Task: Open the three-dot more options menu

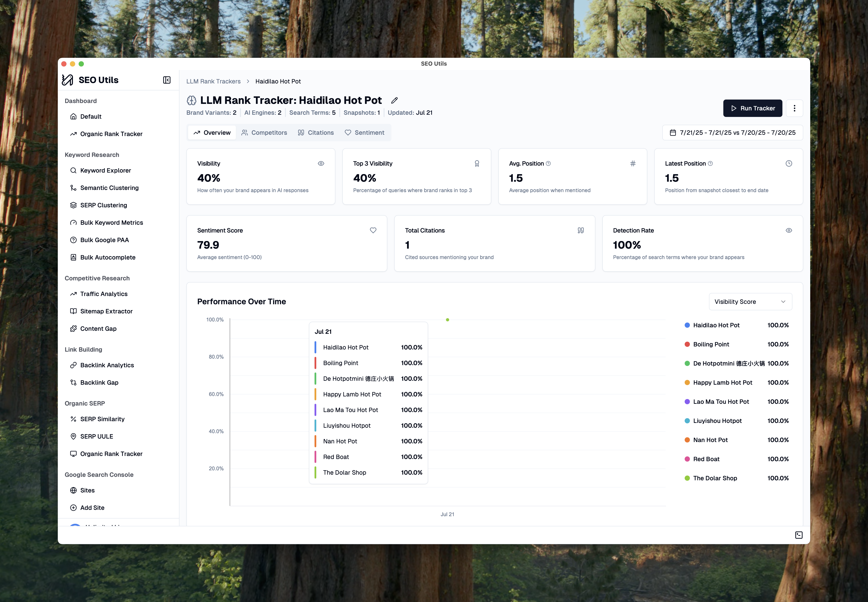Action: [x=794, y=108]
